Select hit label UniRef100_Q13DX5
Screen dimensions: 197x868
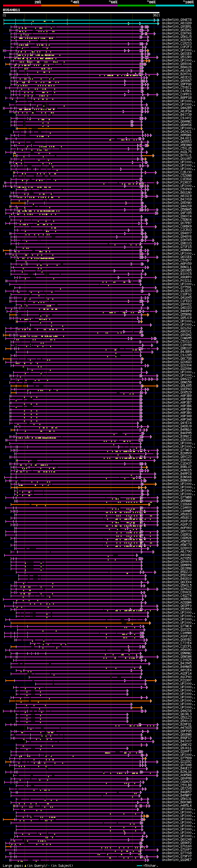tap(177, 291)
